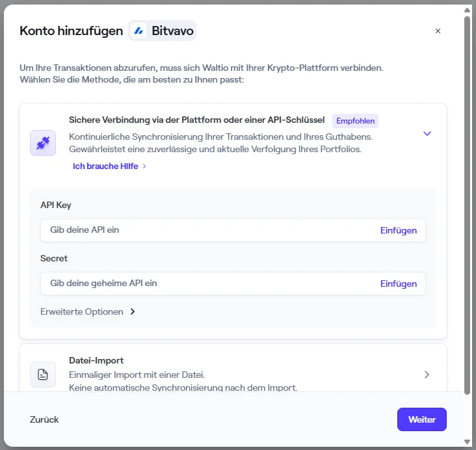
Task: Expand Erweiterte Optionen
Action: 88,312
